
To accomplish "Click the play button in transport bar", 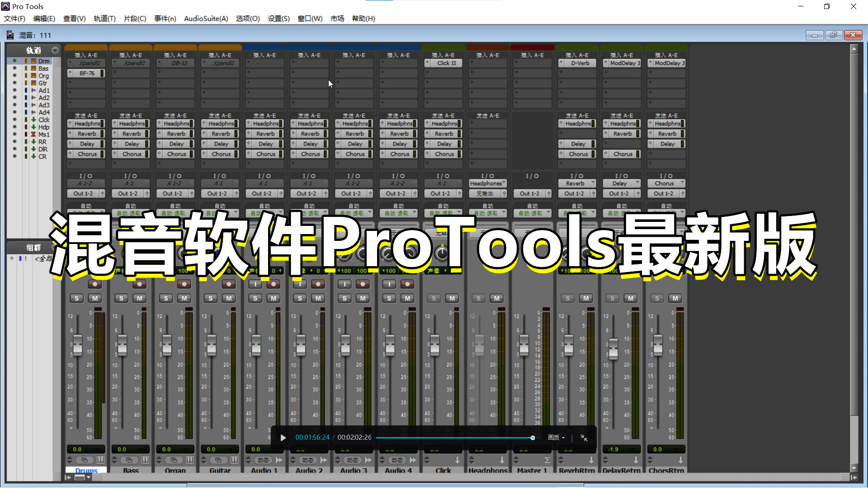I will pyautogui.click(x=283, y=437).
